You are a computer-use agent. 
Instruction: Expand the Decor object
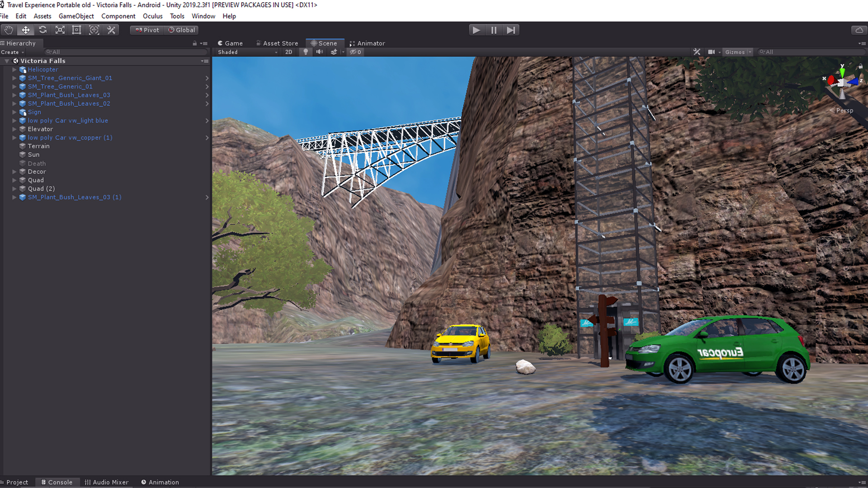pyautogui.click(x=14, y=172)
